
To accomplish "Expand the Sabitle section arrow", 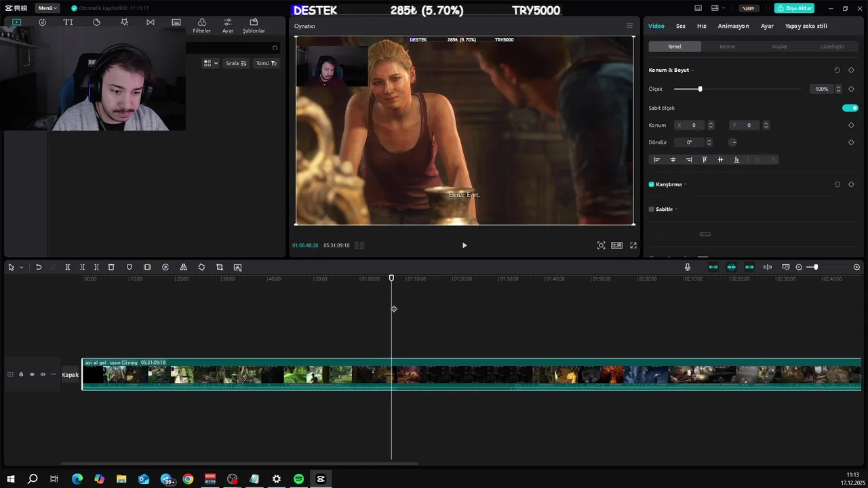I will click(x=676, y=209).
